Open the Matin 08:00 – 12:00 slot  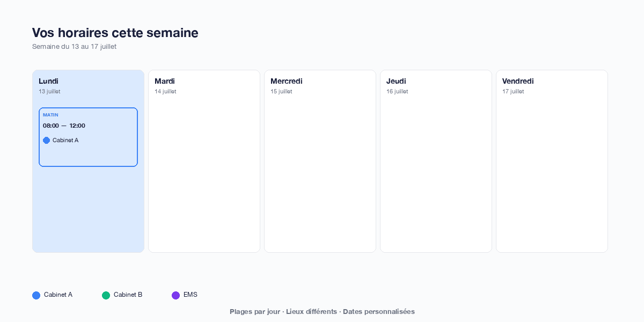(88, 137)
